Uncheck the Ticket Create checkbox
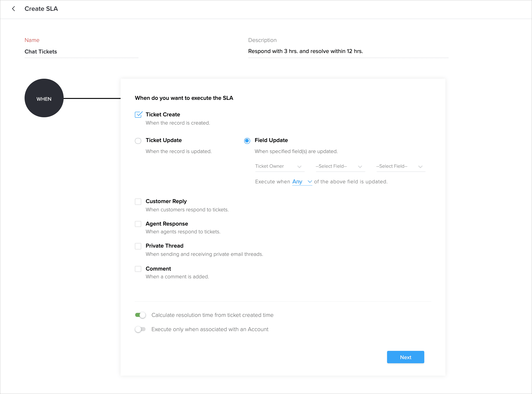The height and width of the screenshot is (394, 532). (138, 115)
